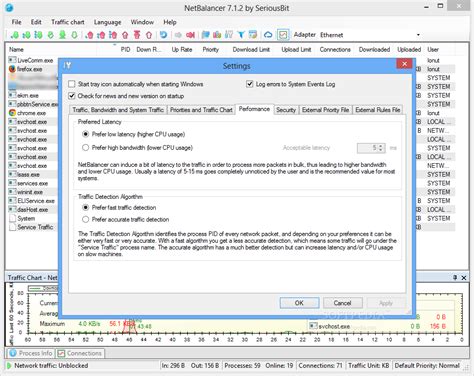Click Traffic Unit: KB in status bar

(x=369, y=366)
